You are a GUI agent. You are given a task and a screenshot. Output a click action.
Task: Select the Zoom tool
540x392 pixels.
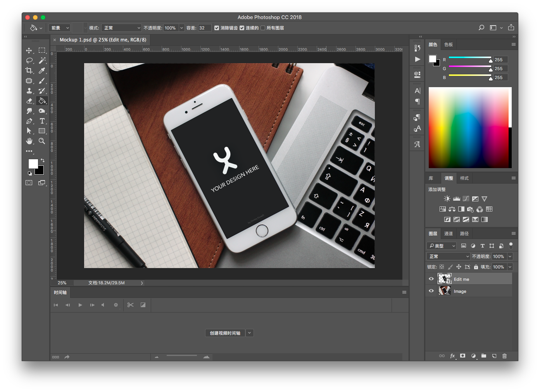[x=42, y=141]
